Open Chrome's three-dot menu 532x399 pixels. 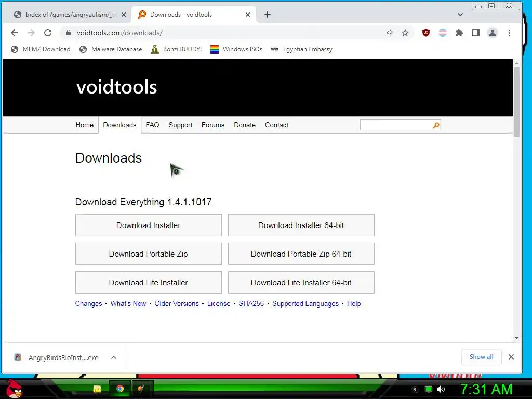(x=509, y=33)
